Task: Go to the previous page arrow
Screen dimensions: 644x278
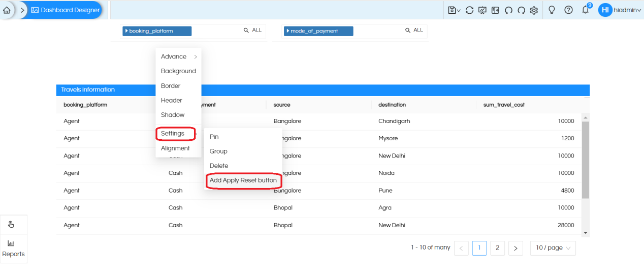Action: point(461,248)
